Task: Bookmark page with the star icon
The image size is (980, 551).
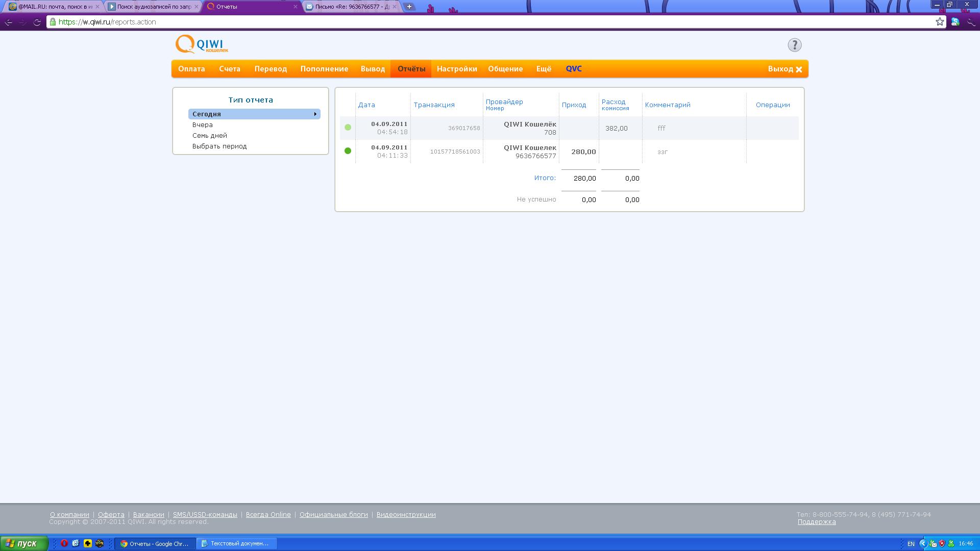Action: pos(940,21)
